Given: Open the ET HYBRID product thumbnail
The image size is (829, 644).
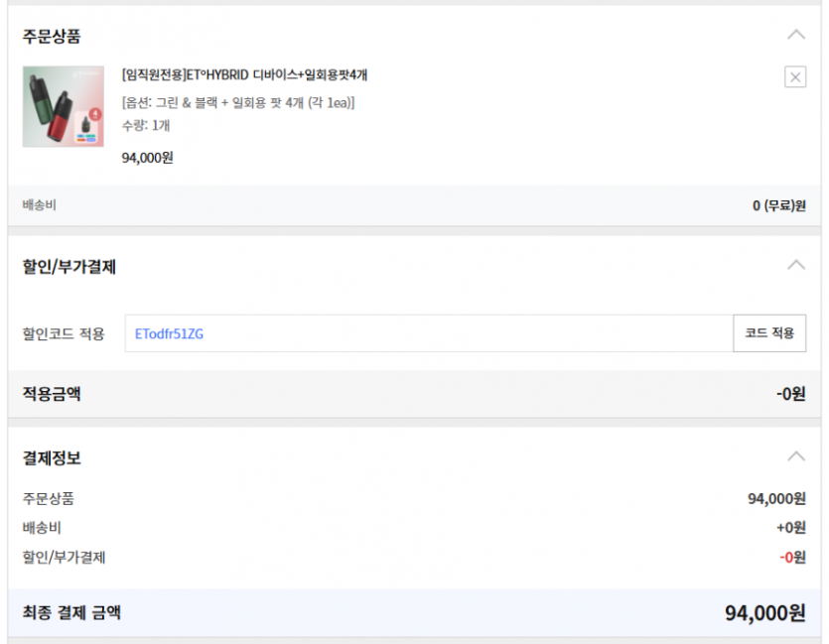Looking at the screenshot, I should pos(64,107).
